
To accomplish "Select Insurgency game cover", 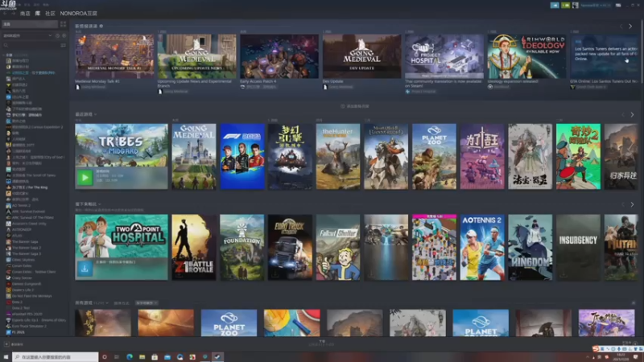I will 578,247.
